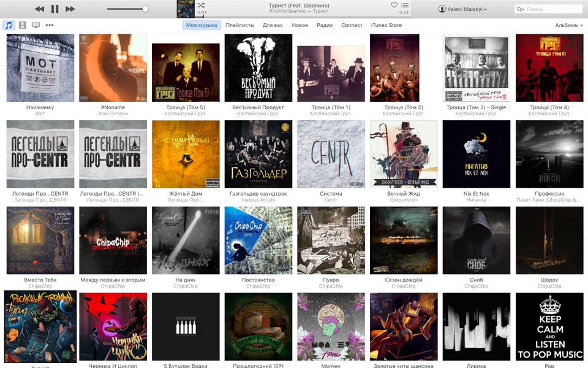
Task: Open the Золотые хиты шансона cover
Action: pyautogui.click(x=404, y=327)
